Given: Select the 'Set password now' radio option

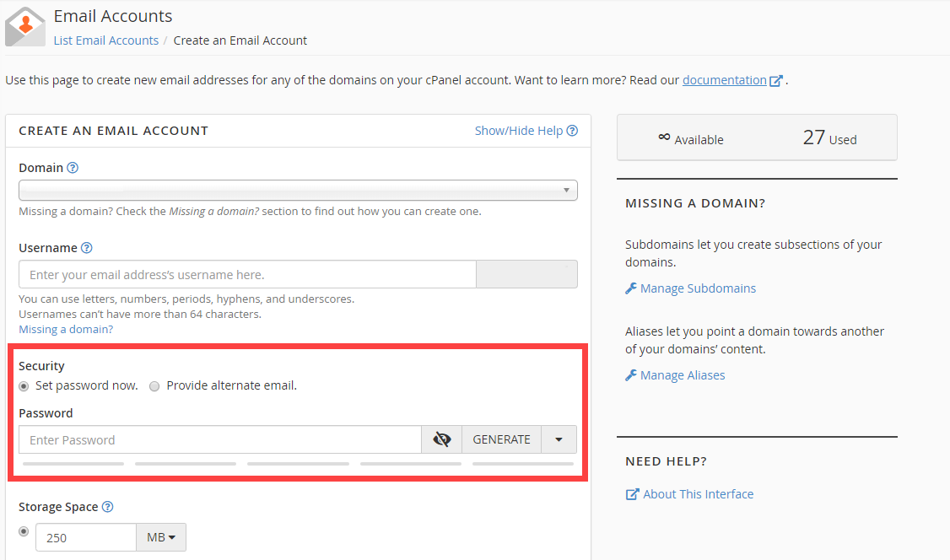Looking at the screenshot, I should 24,386.
